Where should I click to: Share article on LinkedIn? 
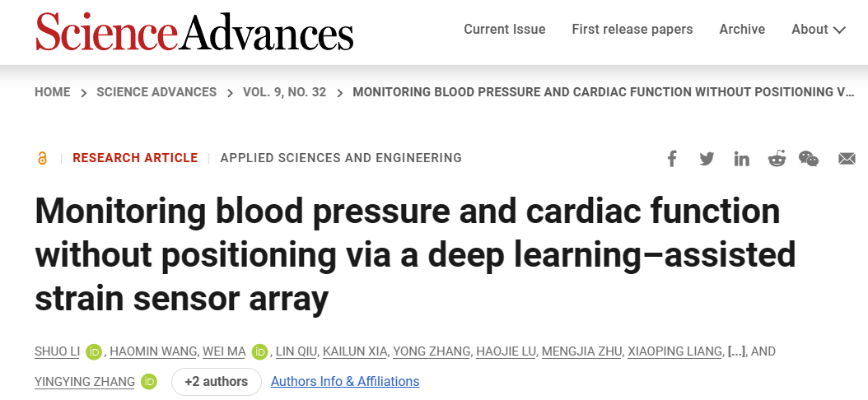pyautogui.click(x=742, y=158)
